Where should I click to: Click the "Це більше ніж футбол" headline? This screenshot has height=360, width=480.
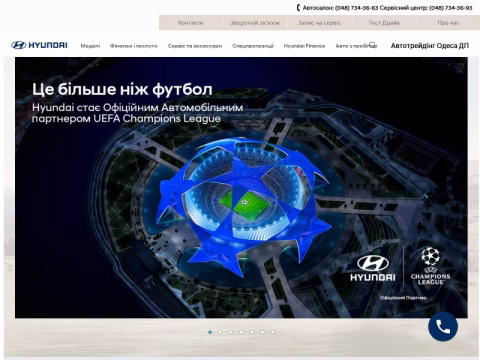tap(122, 90)
